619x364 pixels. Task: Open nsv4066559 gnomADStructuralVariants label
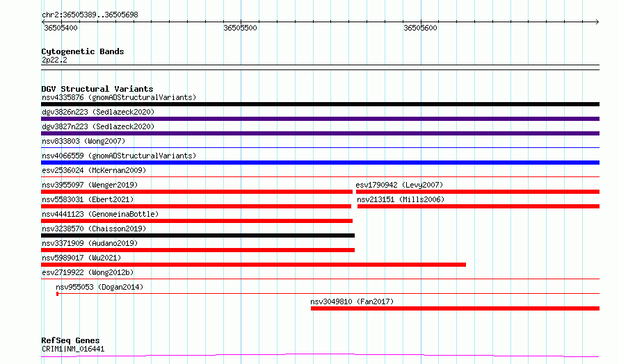click(119, 156)
